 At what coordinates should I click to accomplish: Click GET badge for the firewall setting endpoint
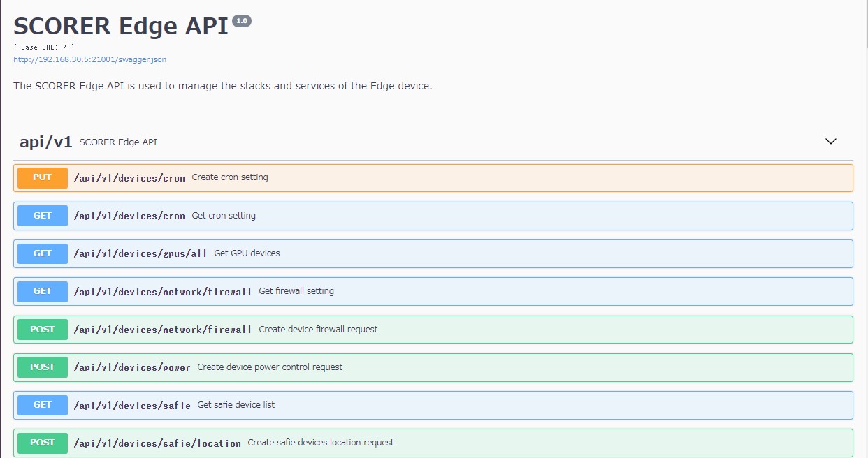pyautogui.click(x=43, y=291)
